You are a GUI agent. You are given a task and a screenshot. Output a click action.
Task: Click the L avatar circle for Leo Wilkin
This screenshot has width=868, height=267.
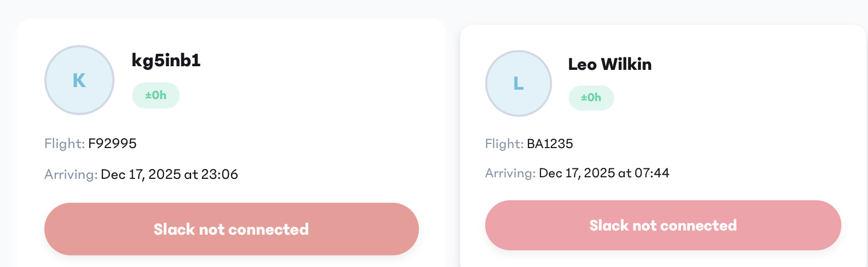[518, 83]
